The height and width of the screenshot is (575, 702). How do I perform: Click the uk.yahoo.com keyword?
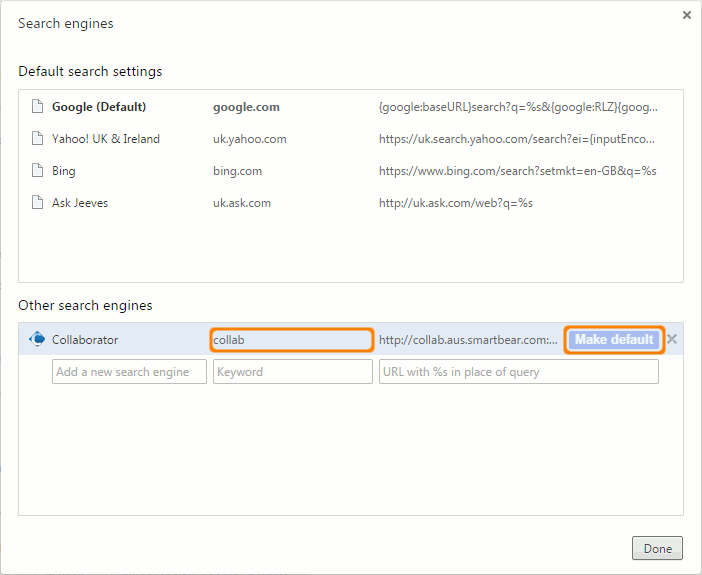250,139
